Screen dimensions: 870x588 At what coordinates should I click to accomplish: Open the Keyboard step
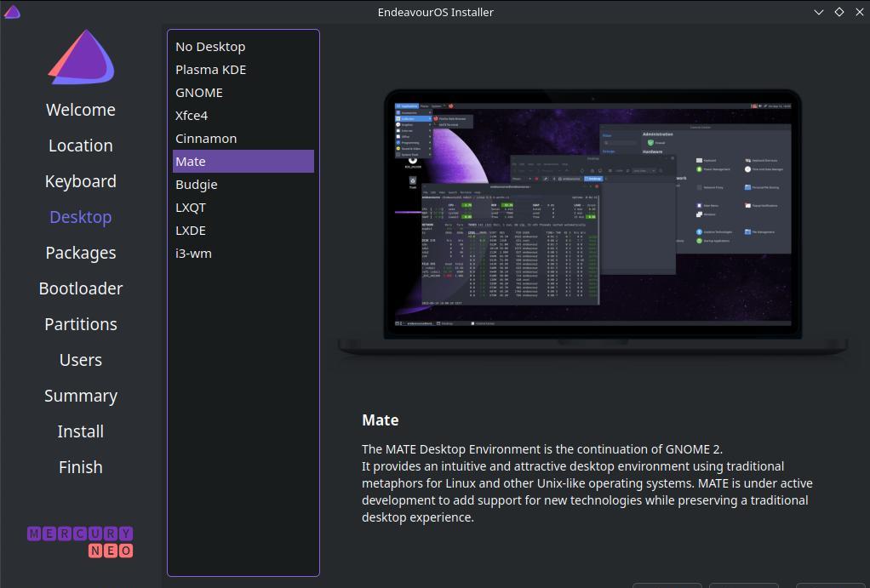click(81, 181)
